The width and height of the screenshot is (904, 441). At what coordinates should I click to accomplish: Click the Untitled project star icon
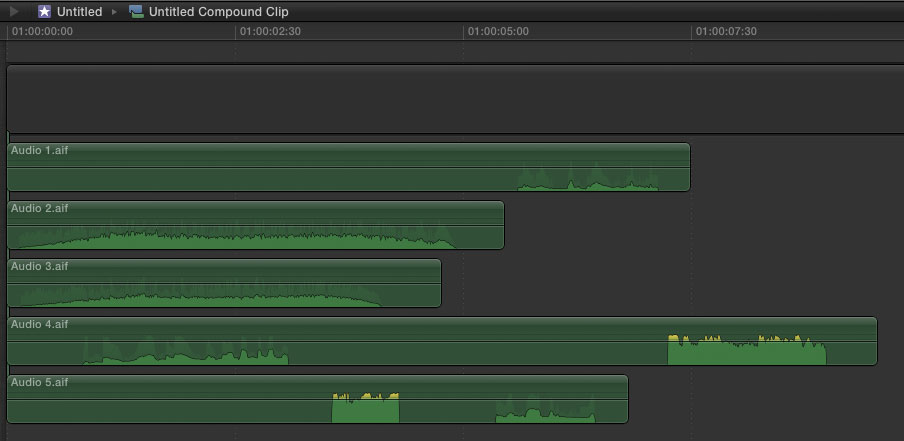[x=44, y=12]
